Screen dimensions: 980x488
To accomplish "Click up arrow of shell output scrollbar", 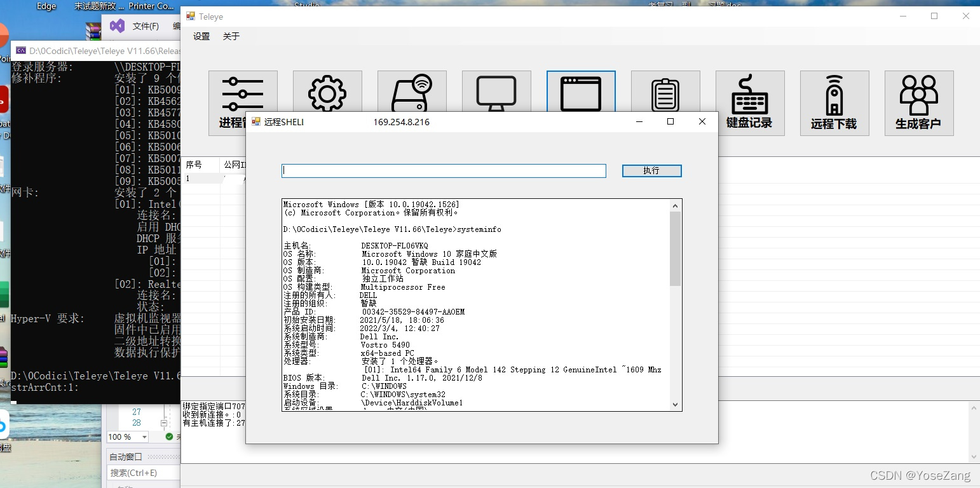I will pyautogui.click(x=675, y=205).
